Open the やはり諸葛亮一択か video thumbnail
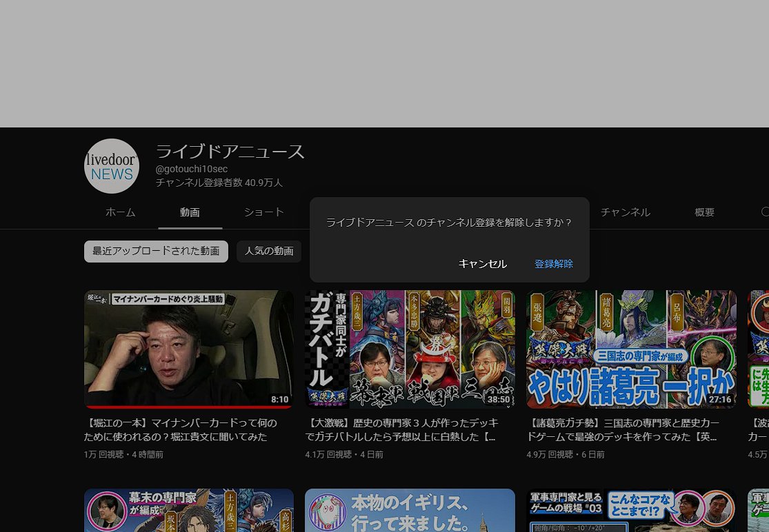 click(x=631, y=349)
